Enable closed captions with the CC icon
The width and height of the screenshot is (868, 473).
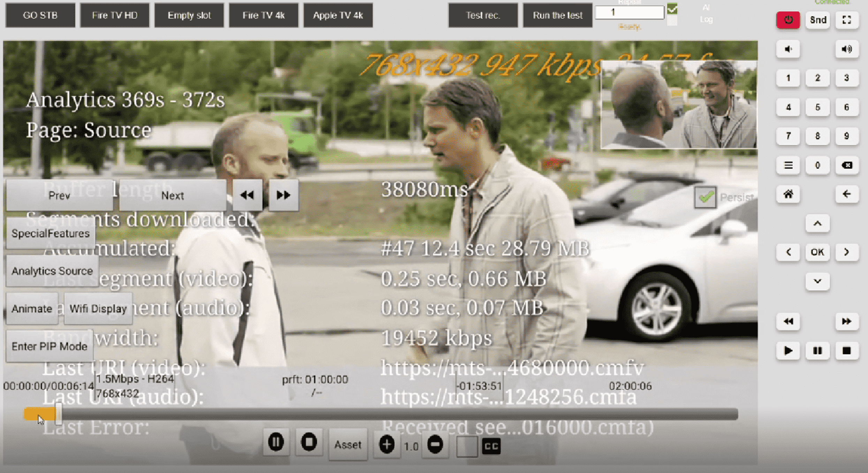click(x=491, y=445)
